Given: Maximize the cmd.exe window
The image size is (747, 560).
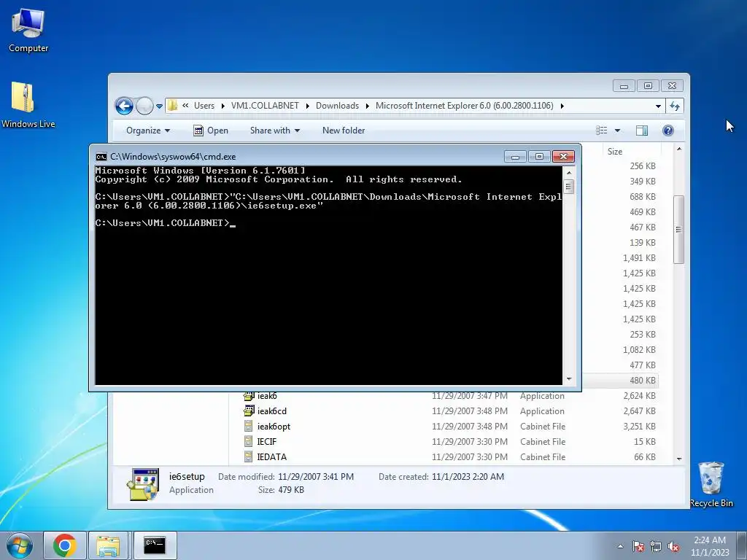Looking at the screenshot, I should pos(539,157).
